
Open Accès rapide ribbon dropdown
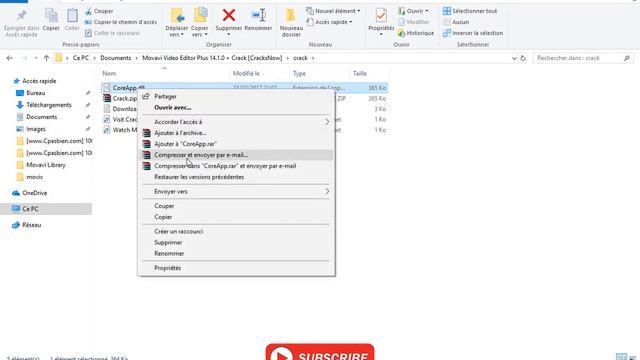pos(329,22)
